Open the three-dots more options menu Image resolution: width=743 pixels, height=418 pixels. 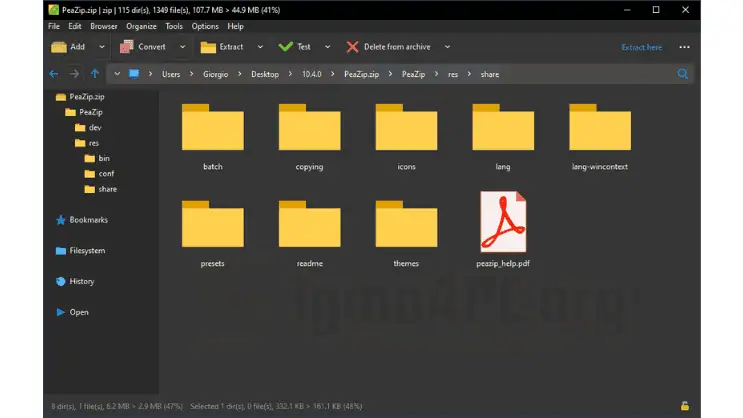684,47
